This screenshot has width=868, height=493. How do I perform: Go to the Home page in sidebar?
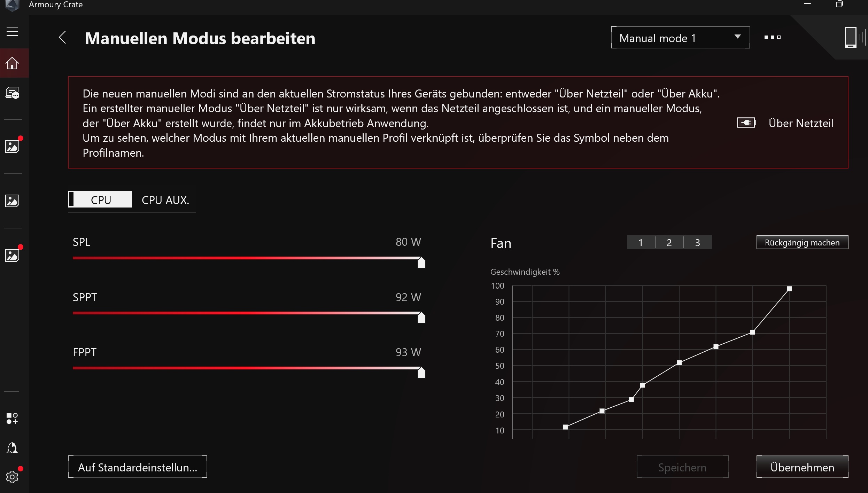tap(12, 63)
